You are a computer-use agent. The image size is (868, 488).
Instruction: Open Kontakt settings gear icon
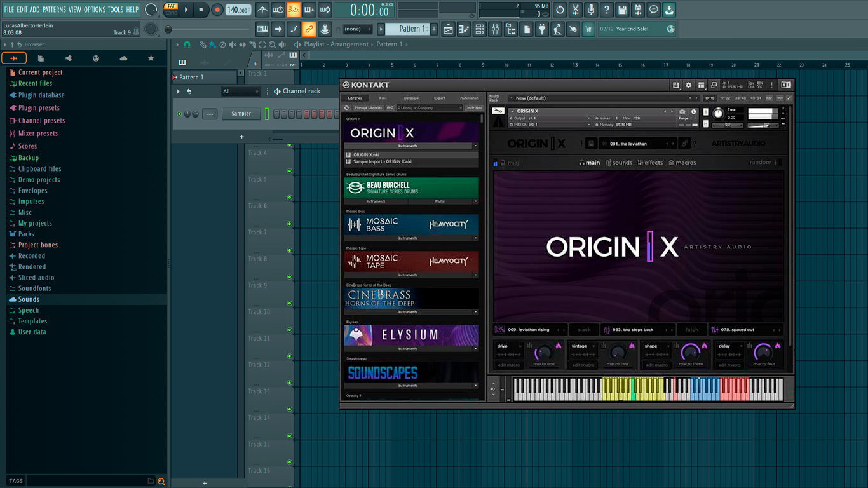point(688,85)
